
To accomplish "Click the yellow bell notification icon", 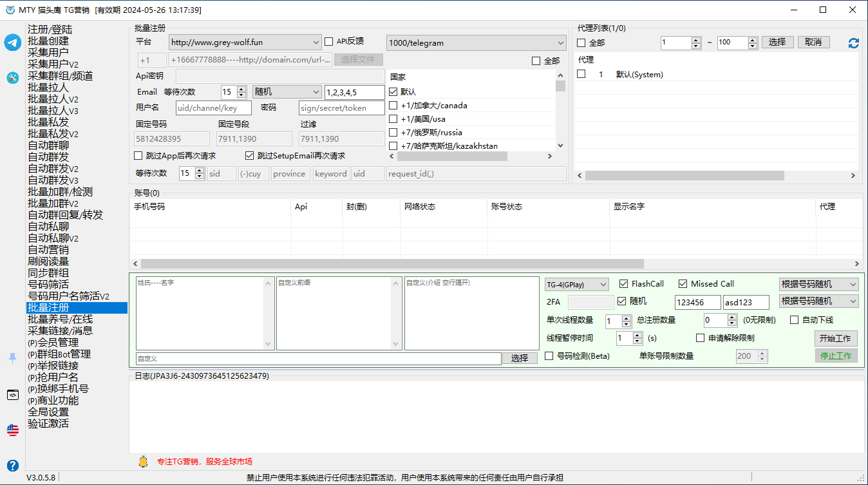I will pos(143,462).
